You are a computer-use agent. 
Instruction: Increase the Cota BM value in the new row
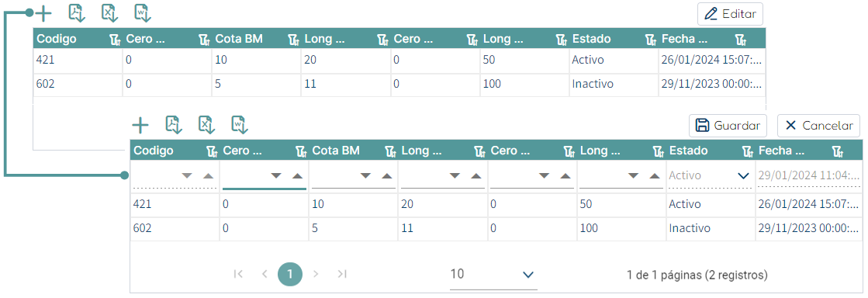point(387,175)
